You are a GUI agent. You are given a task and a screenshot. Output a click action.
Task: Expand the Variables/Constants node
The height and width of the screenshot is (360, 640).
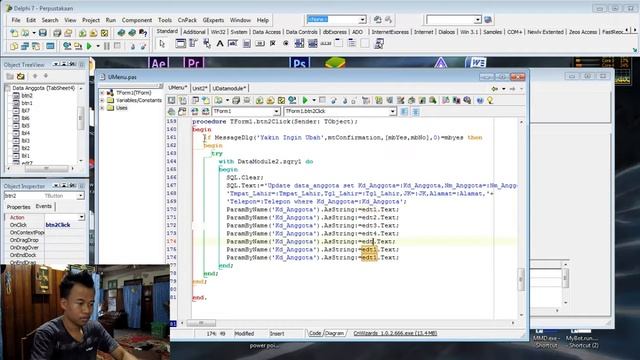[x=102, y=100]
